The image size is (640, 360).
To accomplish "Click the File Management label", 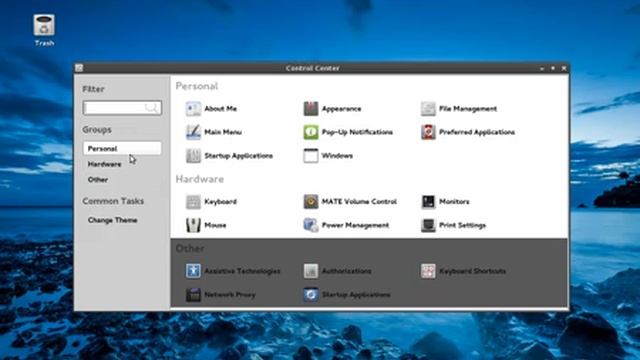I will click(468, 109).
